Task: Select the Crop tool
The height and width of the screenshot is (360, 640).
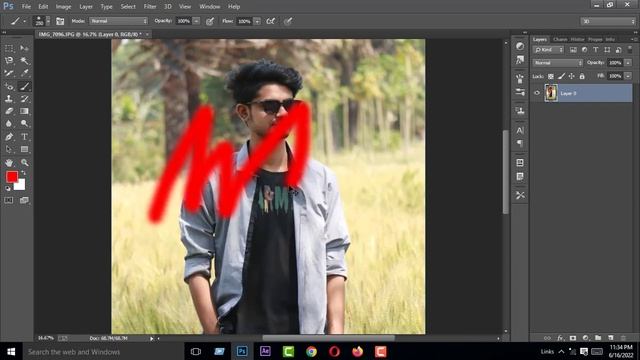Action: pyautogui.click(x=9, y=73)
